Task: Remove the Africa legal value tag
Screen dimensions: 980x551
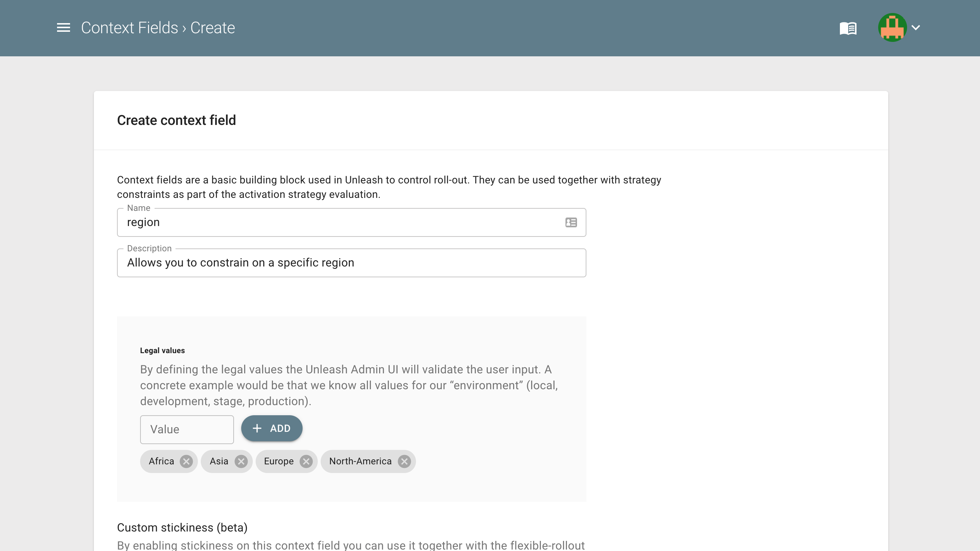Action: (x=186, y=461)
